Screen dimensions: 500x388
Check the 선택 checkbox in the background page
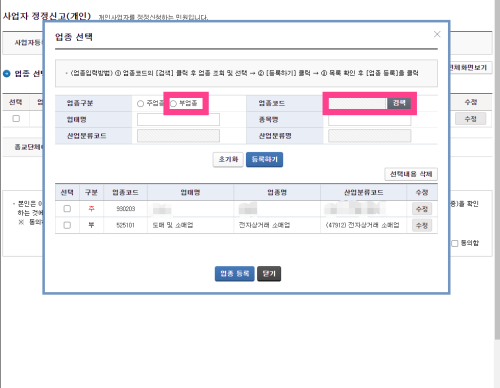(x=16, y=119)
